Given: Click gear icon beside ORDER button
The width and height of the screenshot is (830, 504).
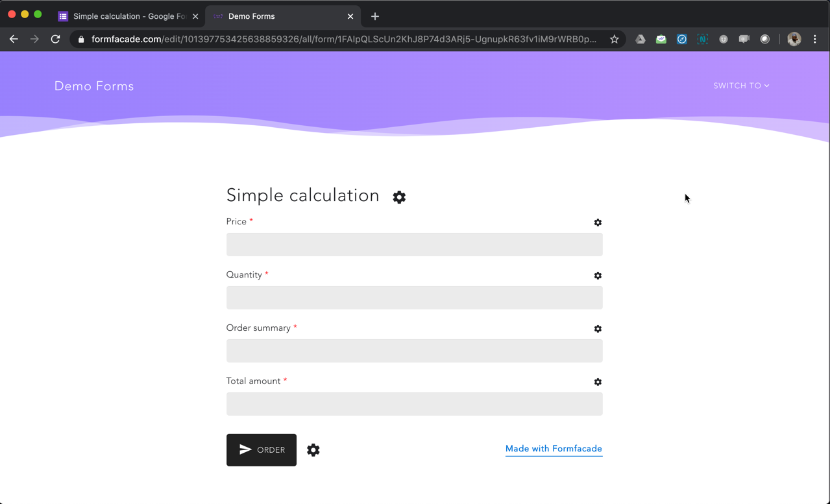Looking at the screenshot, I should (x=313, y=450).
